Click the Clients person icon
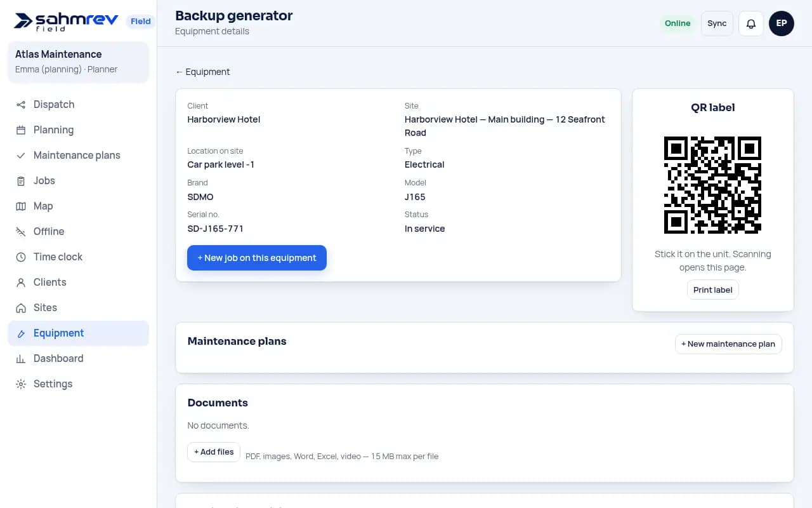This screenshot has width=812, height=508. tap(21, 283)
